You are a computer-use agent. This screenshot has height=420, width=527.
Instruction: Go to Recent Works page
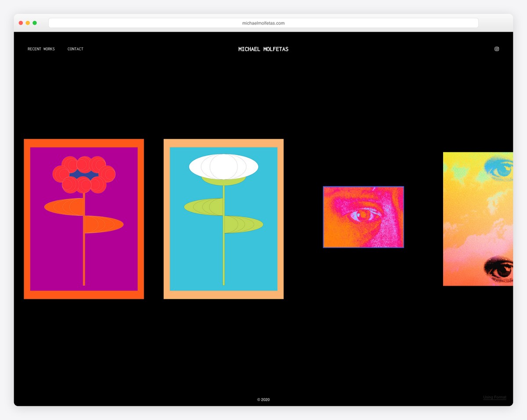pyautogui.click(x=41, y=49)
